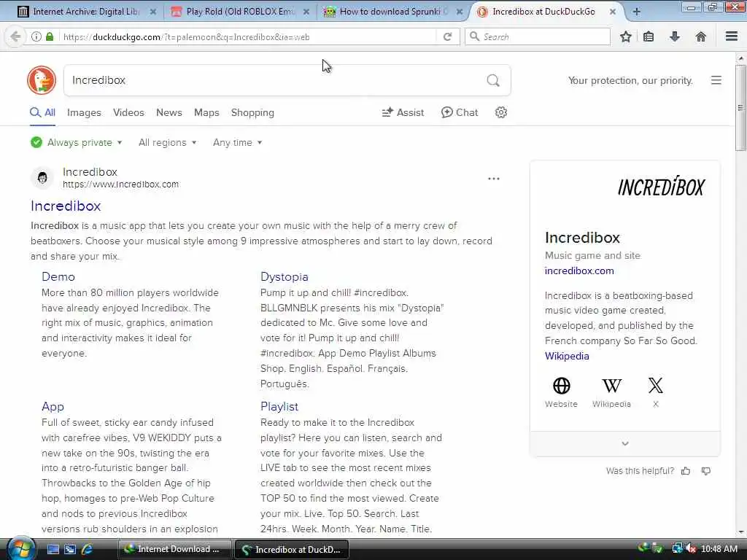The image size is (747, 560).
Task: Click the Show Desktop quick launch icon
Action: [53, 549]
